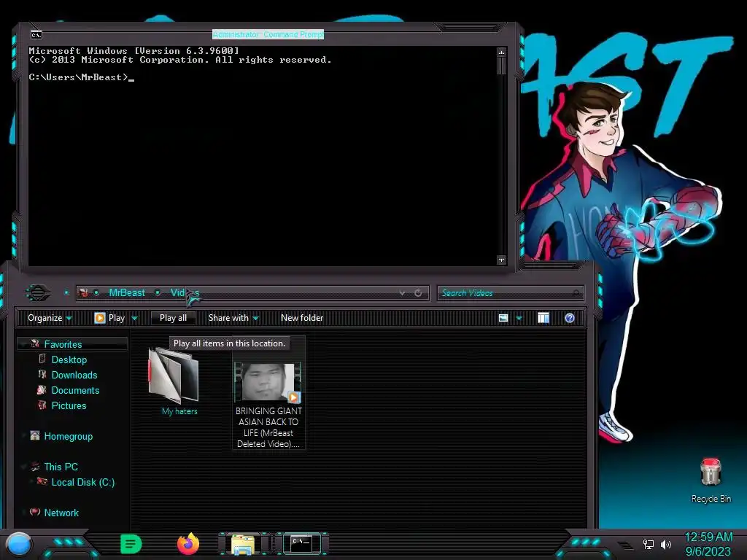
Task: Open the Organize menu
Action: point(50,318)
